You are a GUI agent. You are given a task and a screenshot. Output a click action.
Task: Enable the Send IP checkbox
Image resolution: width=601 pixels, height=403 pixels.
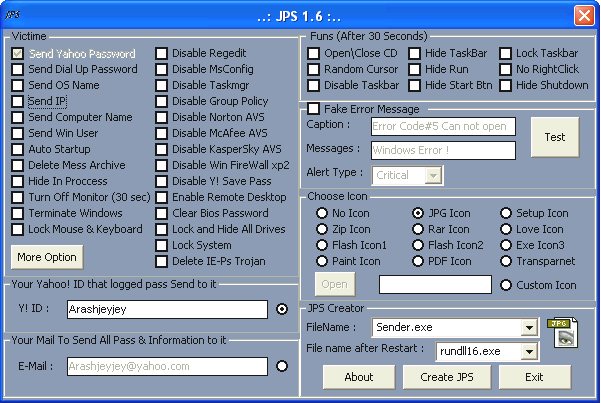[18, 101]
